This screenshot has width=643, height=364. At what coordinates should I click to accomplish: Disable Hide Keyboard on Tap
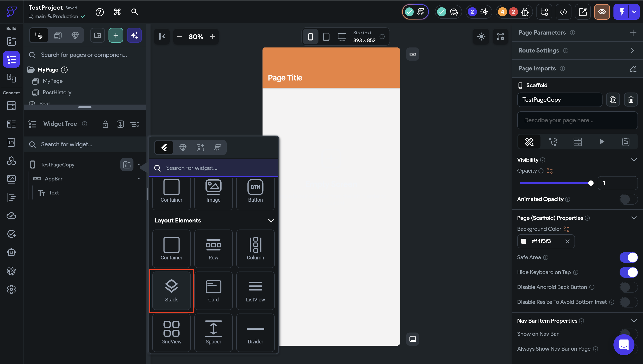[x=628, y=272]
